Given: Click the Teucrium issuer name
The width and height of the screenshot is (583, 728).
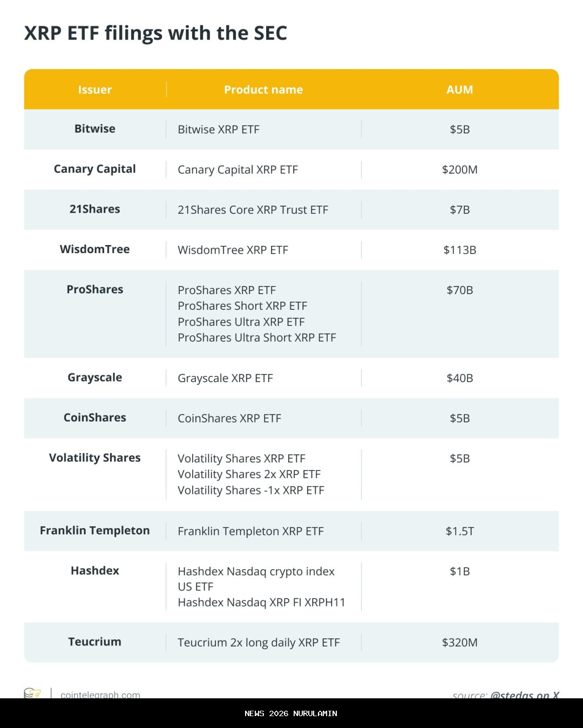Looking at the screenshot, I should pyautogui.click(x=95, y=642).
